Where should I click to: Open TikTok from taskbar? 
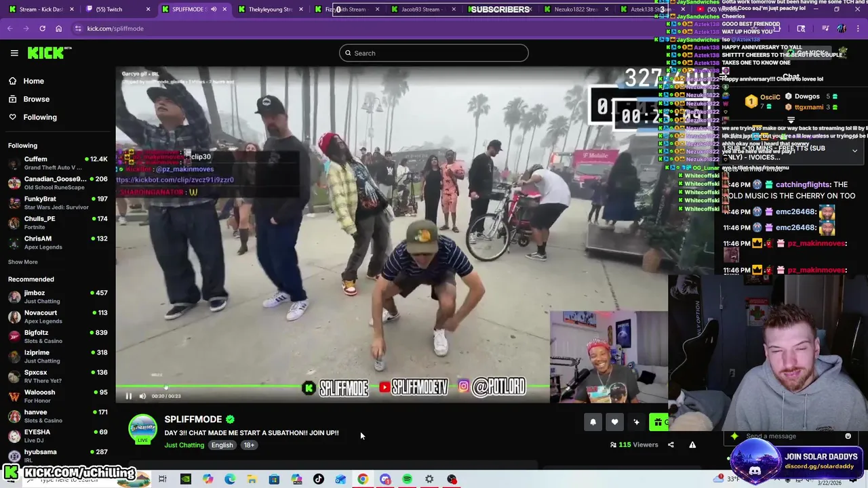click(319, 480)
